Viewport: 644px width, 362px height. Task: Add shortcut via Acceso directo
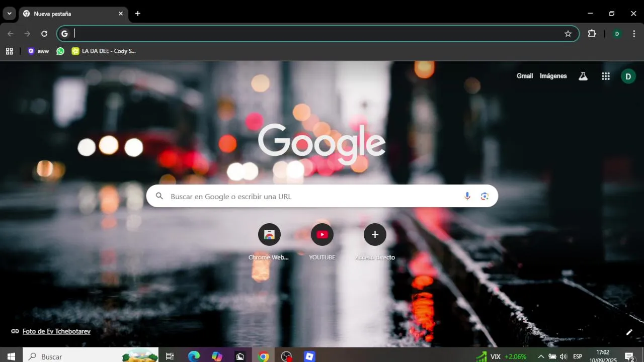click(375, 242)
